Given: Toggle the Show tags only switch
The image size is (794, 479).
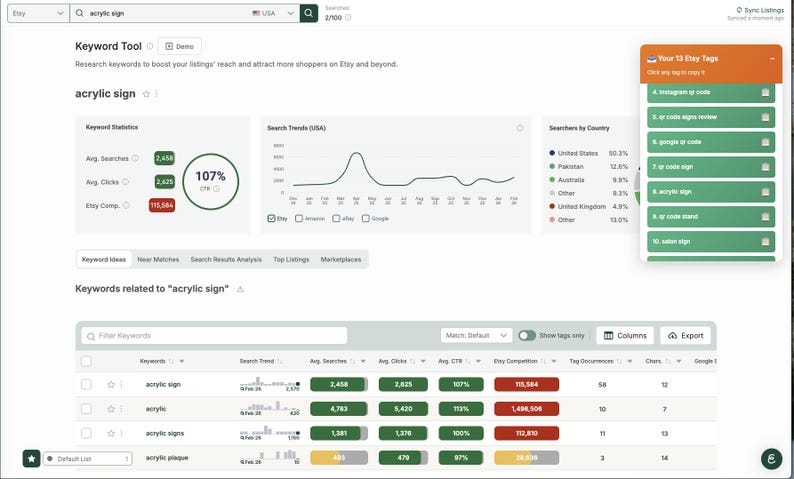Looking at the screenshot, I should coord(527,335).
